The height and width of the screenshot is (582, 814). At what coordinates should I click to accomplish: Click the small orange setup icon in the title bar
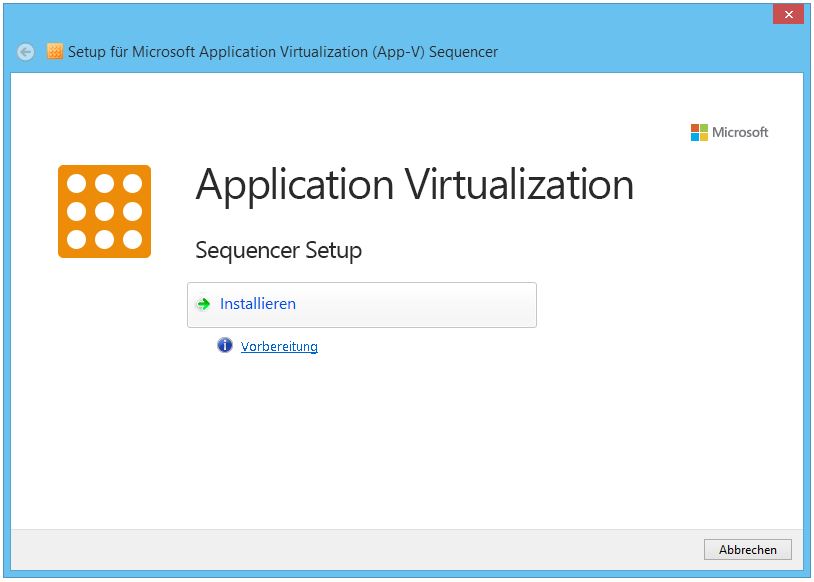(55, 51)
